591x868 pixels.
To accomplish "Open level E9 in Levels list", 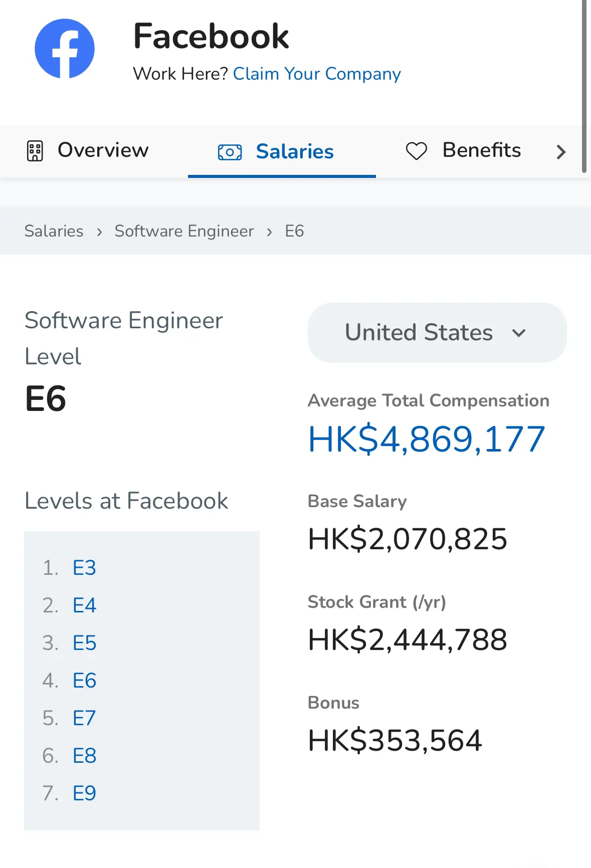I will click(x=84, y=793).
